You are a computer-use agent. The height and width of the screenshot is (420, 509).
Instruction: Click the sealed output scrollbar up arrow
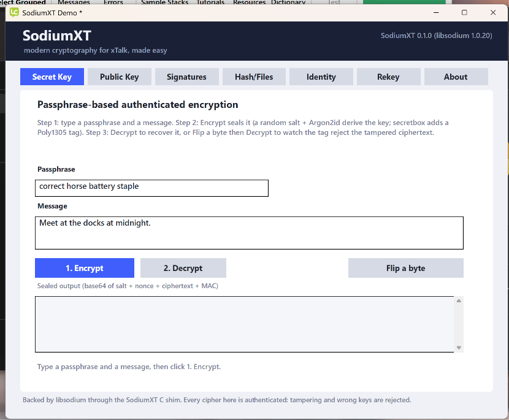coord(459,301)
